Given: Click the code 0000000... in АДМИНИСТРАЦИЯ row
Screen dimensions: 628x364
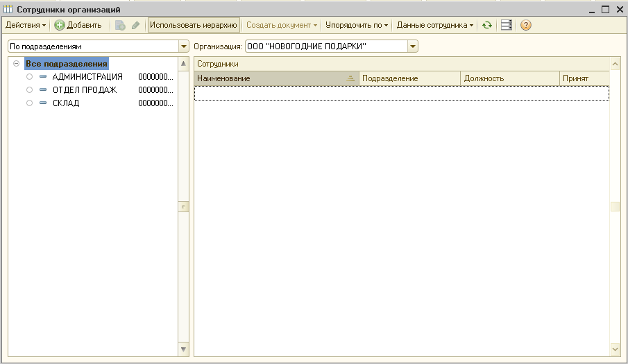Looking at the screenshot, I should click(x=156, y=77).
